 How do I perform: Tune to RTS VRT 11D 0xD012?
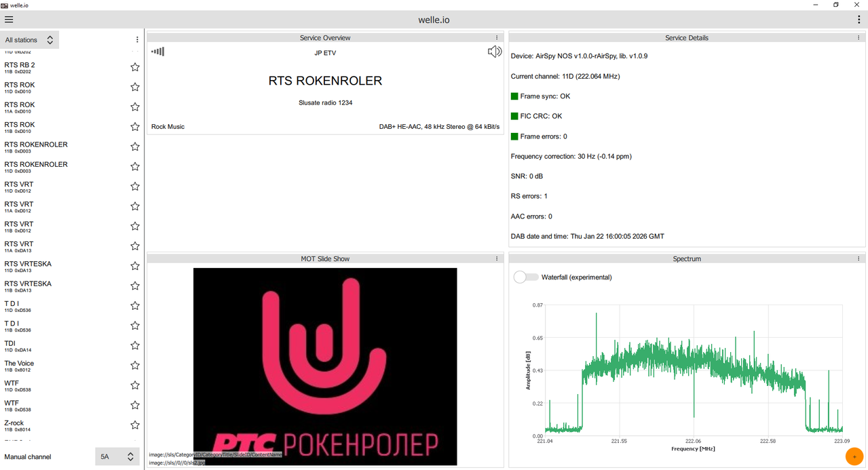(64, 187)
